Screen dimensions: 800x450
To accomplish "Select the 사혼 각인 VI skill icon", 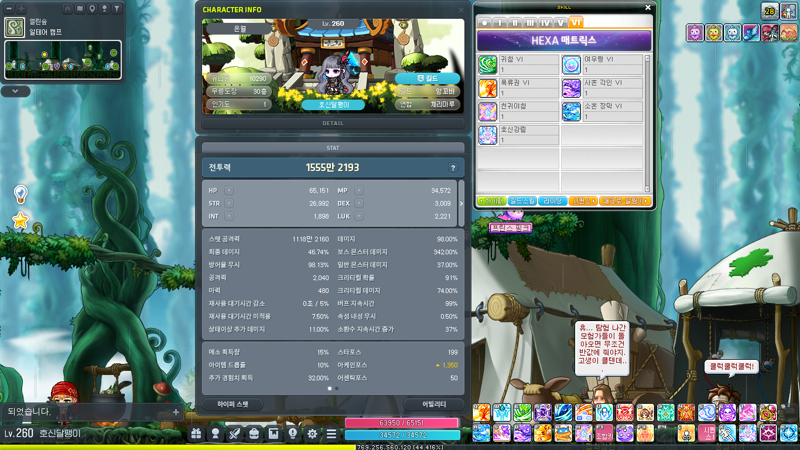I will 571,88.
